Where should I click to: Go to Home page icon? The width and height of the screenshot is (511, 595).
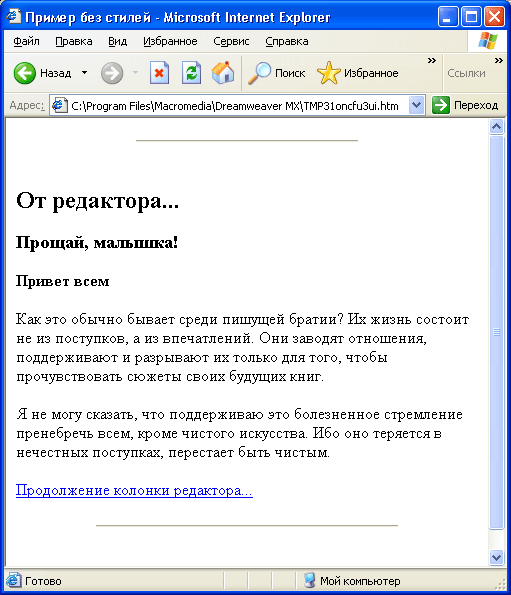coord(223,72)
